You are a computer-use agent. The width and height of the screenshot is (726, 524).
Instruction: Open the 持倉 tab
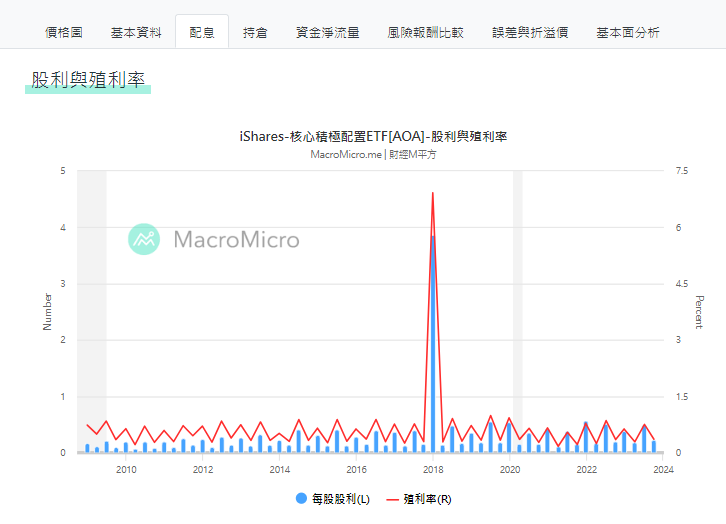pyautogui.click(x=255, y=32)
